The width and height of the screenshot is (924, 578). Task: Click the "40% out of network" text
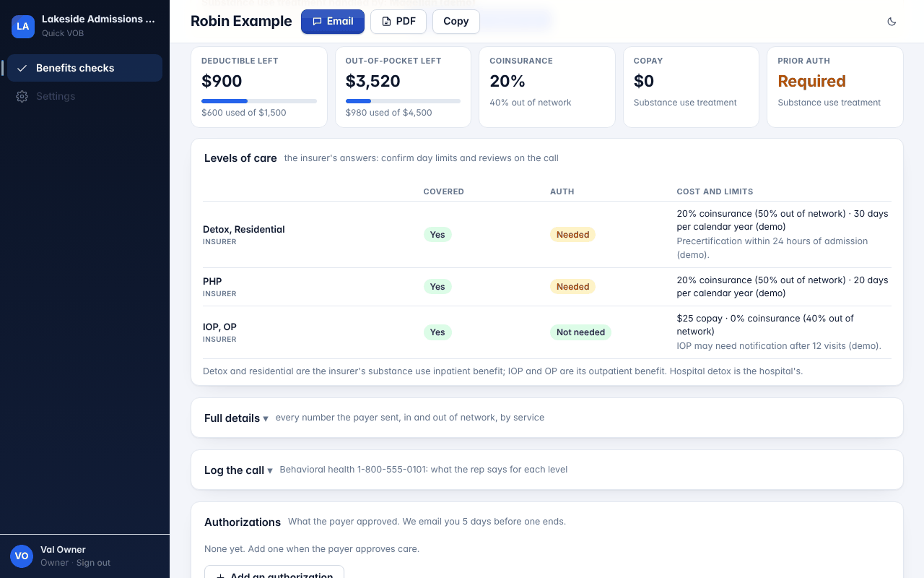[531, 103]
